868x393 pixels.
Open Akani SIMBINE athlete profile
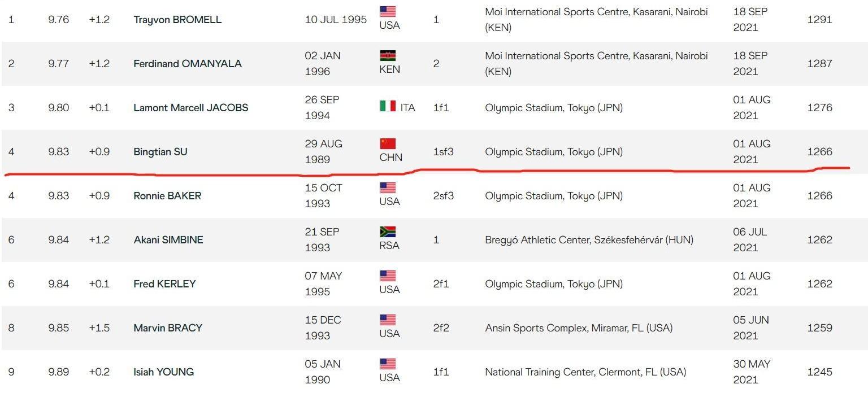point(168,240)
